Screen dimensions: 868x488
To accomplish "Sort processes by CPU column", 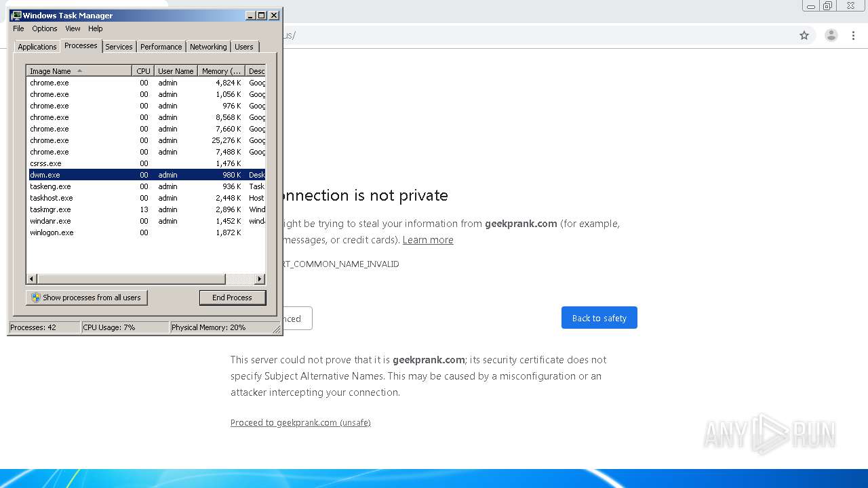I will [x=142, y=71].
